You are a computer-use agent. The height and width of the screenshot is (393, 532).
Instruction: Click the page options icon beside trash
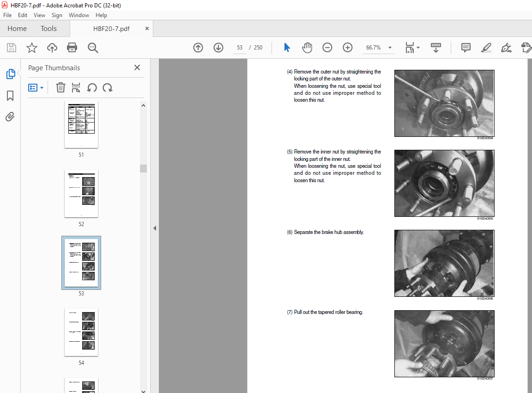point(76,88)
